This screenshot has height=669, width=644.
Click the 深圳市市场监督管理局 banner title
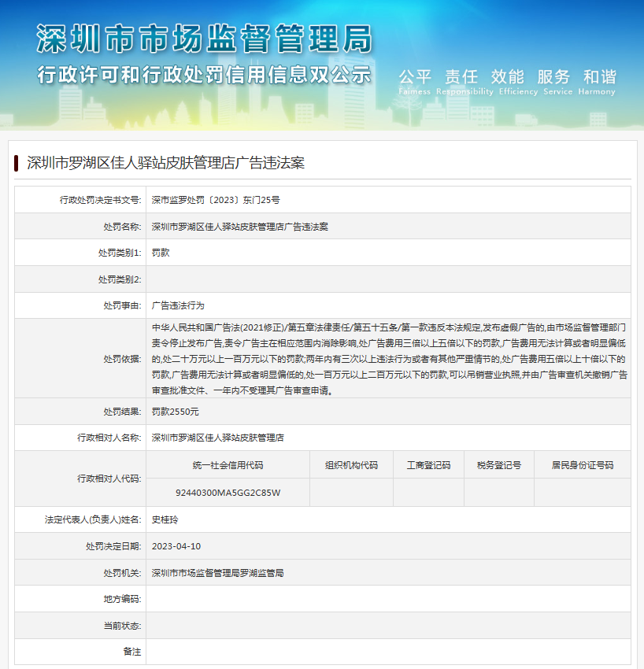[x=205, y=39]
